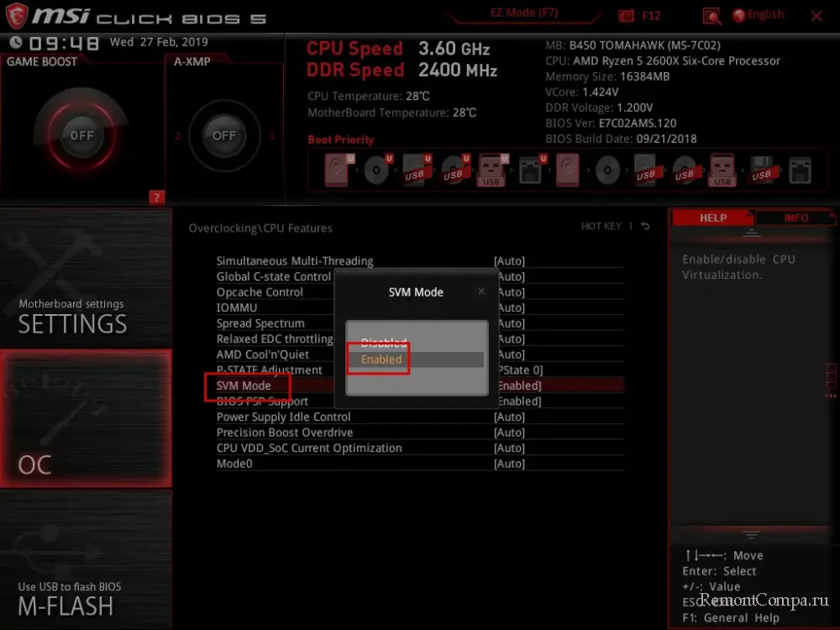Open the M-FLASH USB flash section
This screenshot has height=630, width=840.
click(86, 559)
